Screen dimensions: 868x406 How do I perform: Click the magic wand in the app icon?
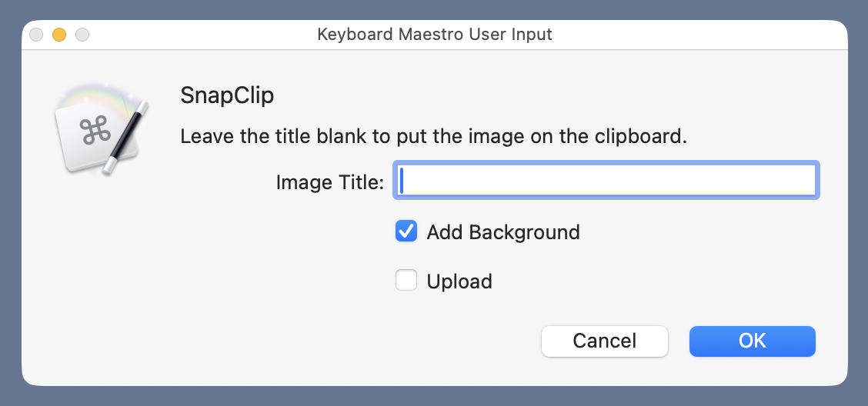click(x=129, y=137)
